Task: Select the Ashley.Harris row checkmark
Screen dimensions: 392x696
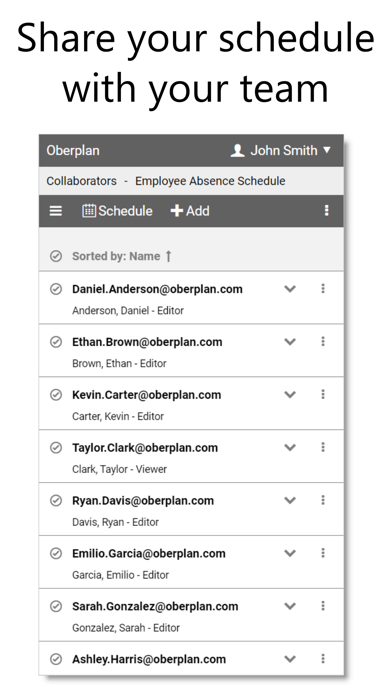Action: pos(56,659)
